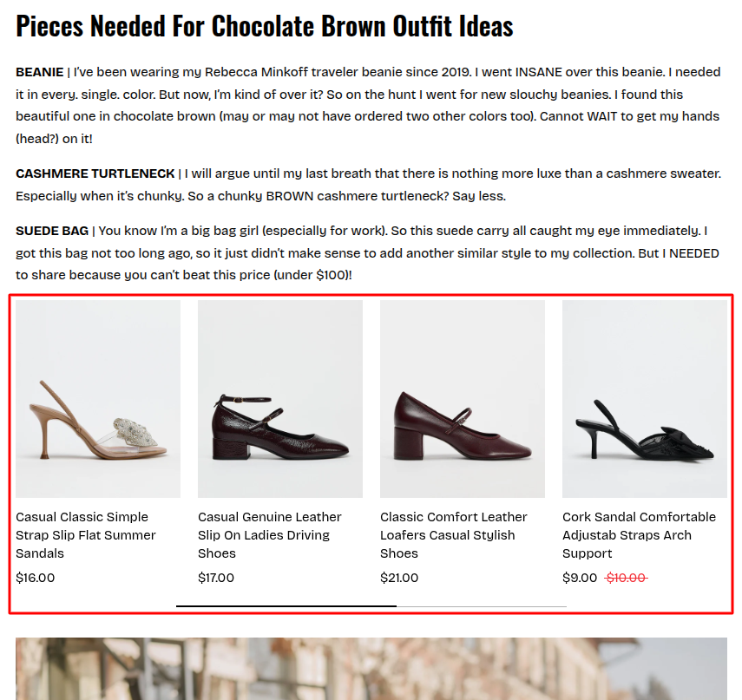Click the $17.00 price label

point(216,578)
